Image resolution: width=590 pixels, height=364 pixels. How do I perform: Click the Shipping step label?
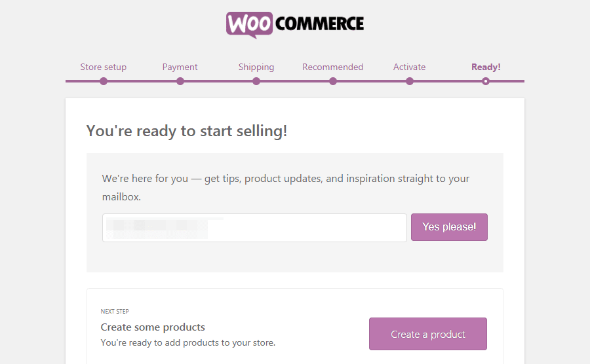click(x=256, y=67)
